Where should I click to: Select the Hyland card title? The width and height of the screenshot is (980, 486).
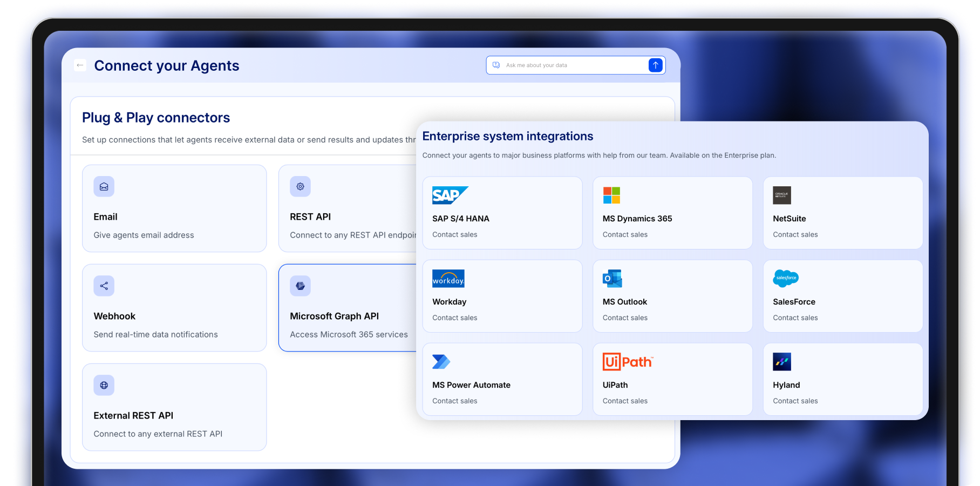pos(786,385)
